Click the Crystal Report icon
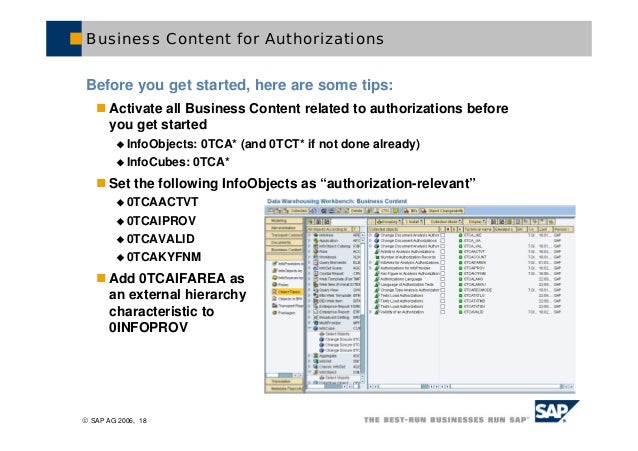This screenshot has height=451, width=638. click(316, 274)
